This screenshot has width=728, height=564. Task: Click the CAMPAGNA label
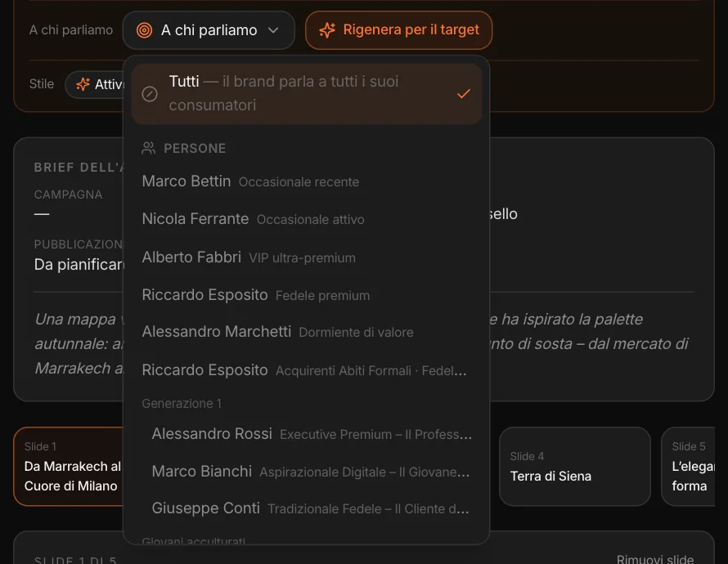pyautogui.click(x=68, y=195)
